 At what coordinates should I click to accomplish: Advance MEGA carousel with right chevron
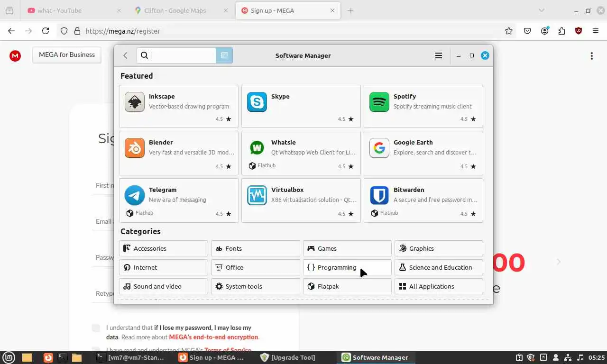tap(559, 262)
